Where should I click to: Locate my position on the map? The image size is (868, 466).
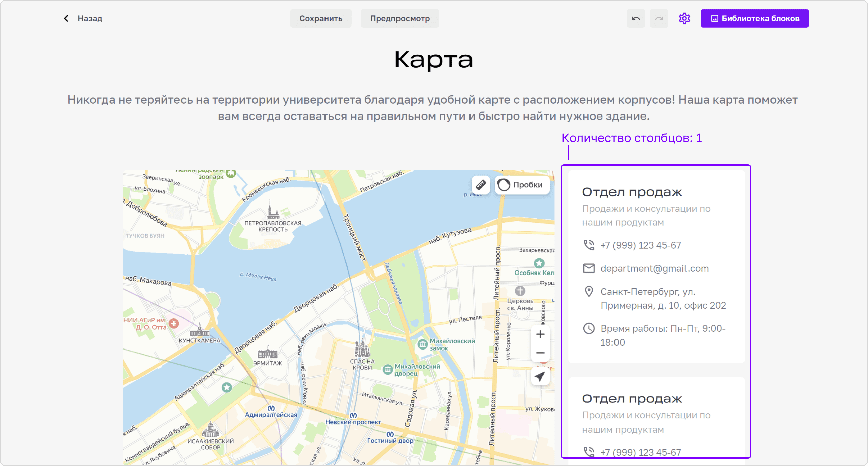click(x=540, y=376)
